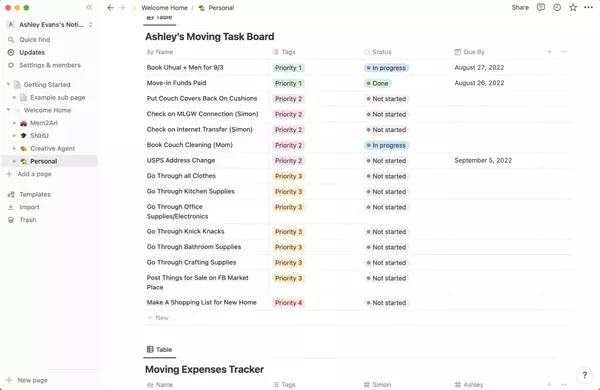The width and height of the screenshot is (600, 390).
Task: Expand the SNHU page toggle
Action: coord(15,135)
